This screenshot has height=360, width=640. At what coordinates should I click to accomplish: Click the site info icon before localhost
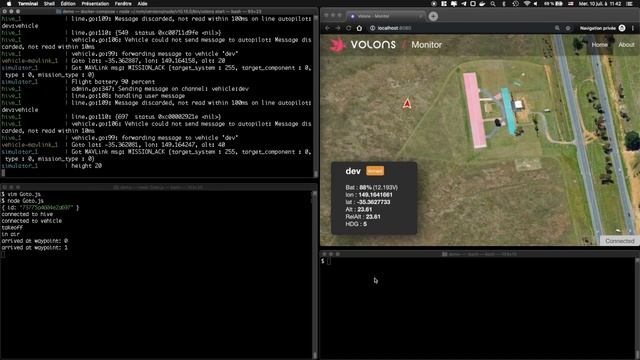pos(373,28)
